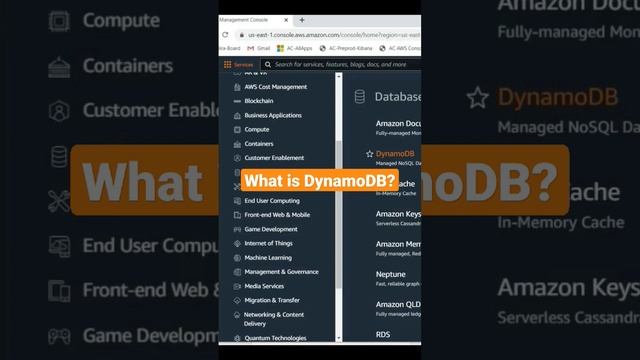Click the End User Computing icon
640x360 pixels.
[237, 201]
